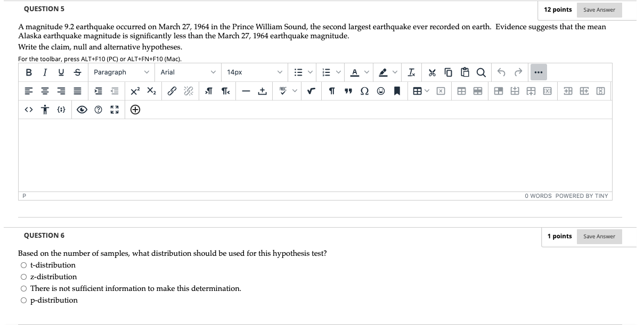Save Answer for Question 6
644x325 pixels.
click(599, 236)
